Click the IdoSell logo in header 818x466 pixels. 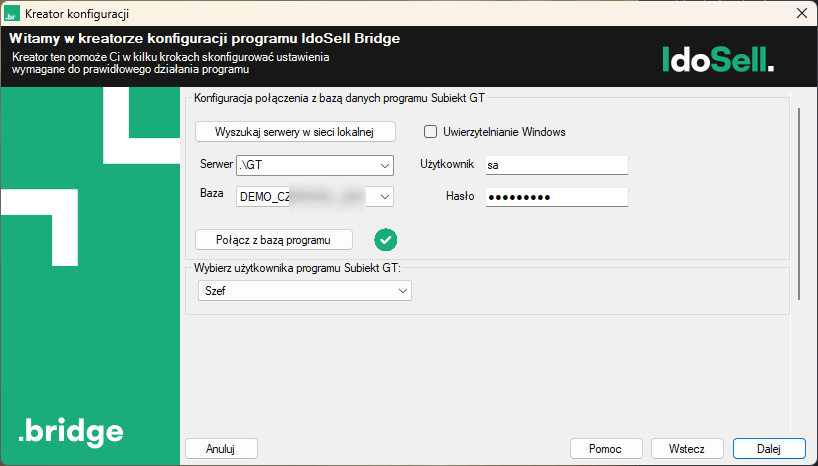coord(718,59)
